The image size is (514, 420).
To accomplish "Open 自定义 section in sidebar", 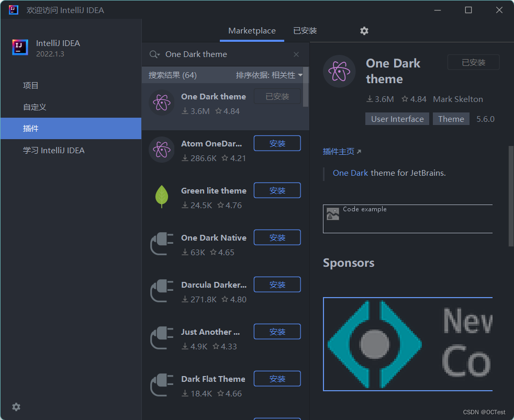I will pos(71,107).
